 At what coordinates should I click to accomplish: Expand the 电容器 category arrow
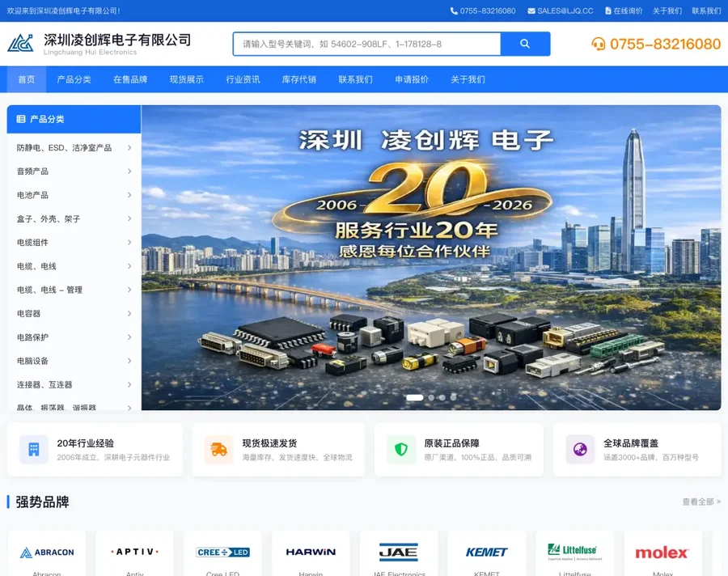coord(129,314)
